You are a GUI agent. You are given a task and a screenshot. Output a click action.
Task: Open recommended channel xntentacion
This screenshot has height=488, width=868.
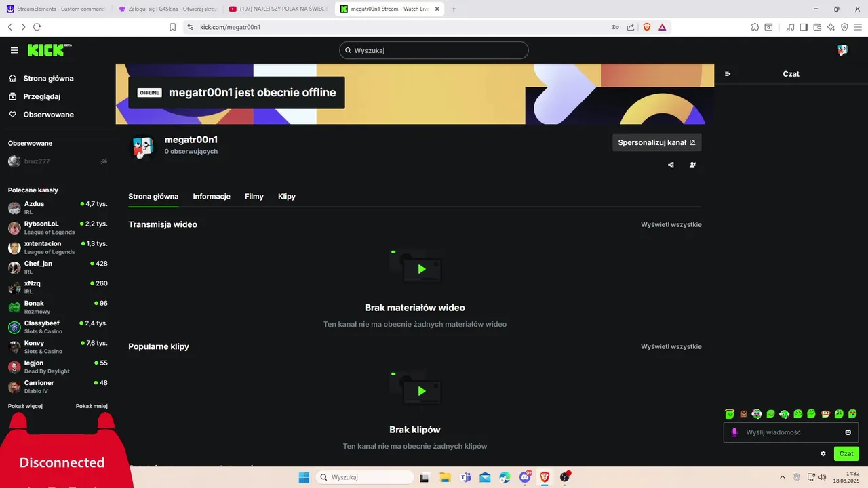(x=58, y=247)
